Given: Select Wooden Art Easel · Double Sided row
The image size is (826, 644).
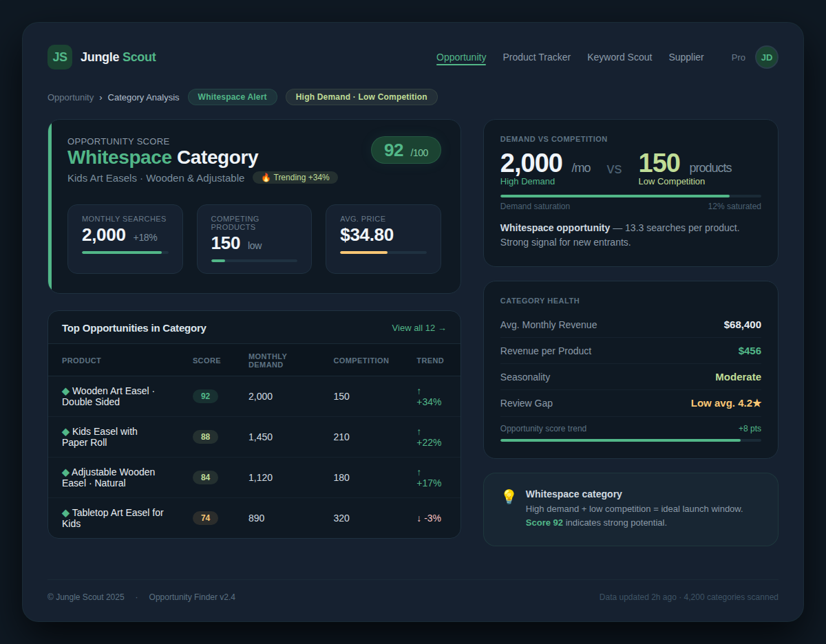Looking at the screenshot, I should (254, 396).
